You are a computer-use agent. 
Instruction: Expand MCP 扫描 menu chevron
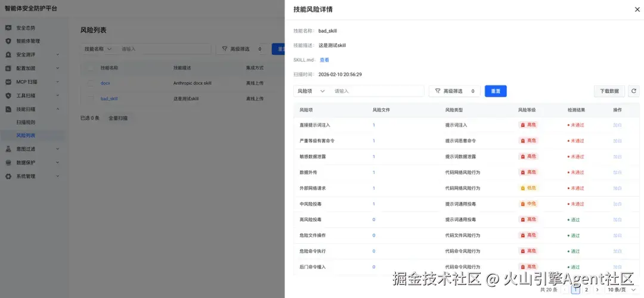(x=57, y=82)
